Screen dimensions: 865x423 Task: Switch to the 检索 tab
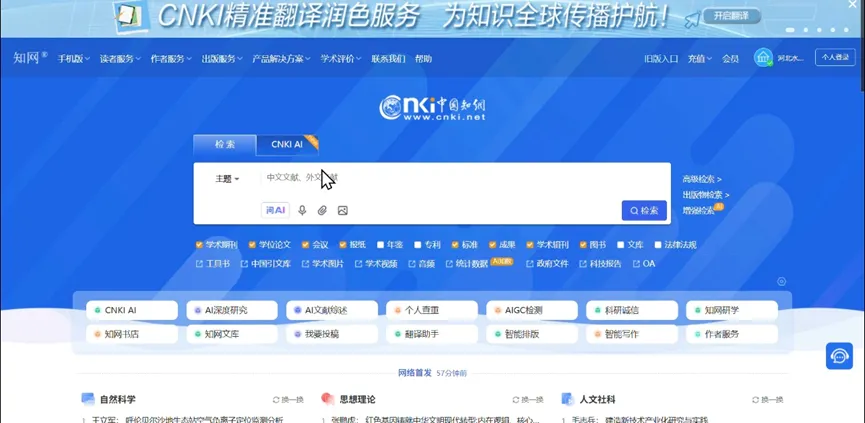[x=225, y=144]
